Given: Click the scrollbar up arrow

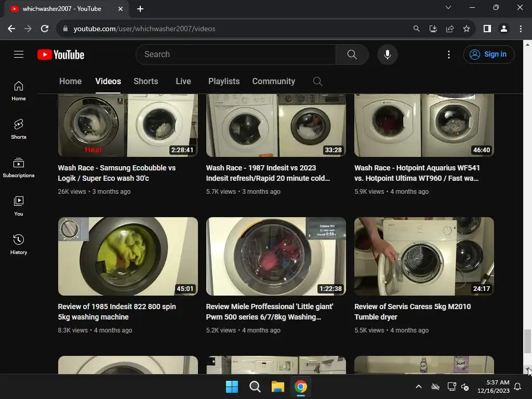Looking at the screenshot, I should click(527, 45).
